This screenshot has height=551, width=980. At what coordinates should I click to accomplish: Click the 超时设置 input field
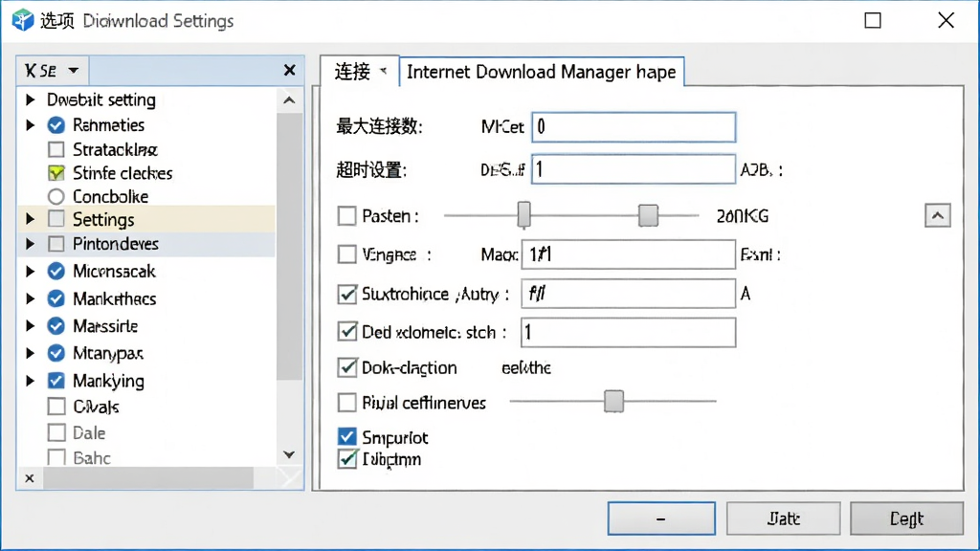pos(634,169)
